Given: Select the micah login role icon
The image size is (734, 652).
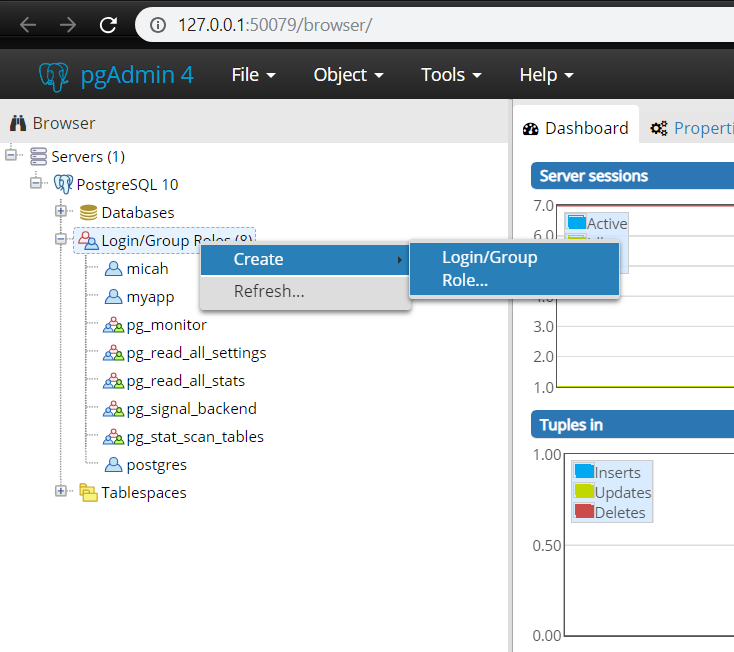Looking at the screenshot, I should pyautogui.click(x=113, y=269).
